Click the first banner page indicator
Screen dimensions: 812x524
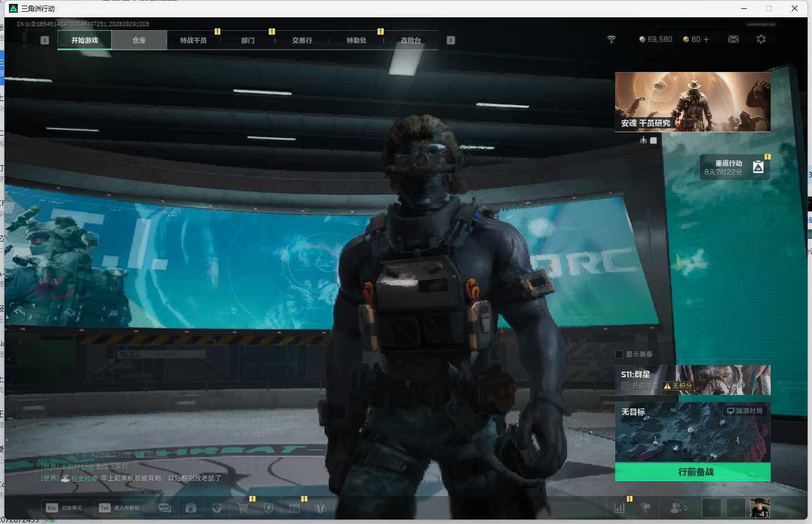coord(643,140)
